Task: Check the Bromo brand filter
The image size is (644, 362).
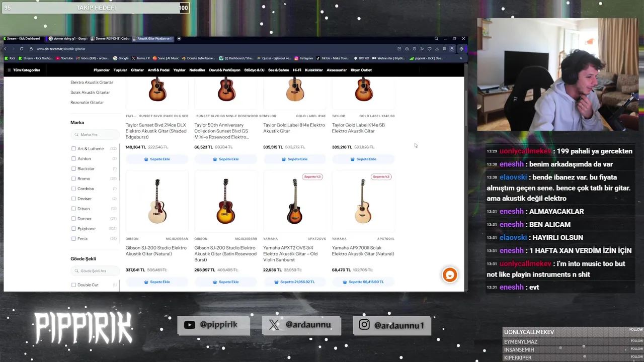Action: (73, 178)
